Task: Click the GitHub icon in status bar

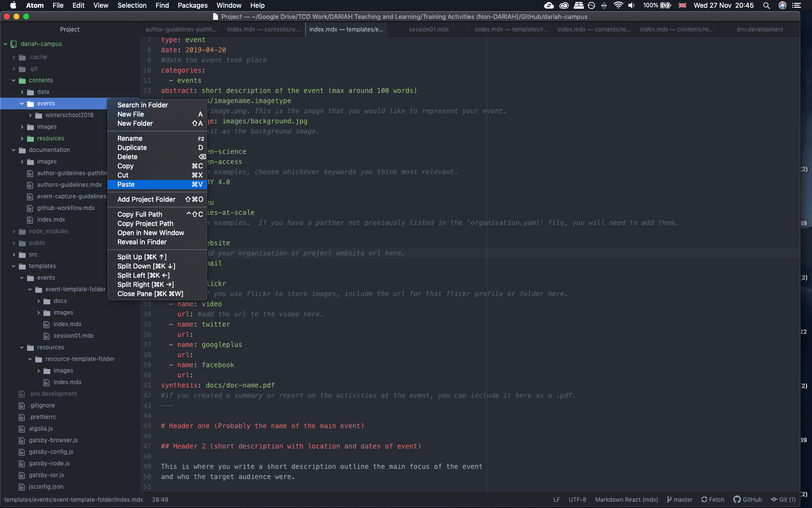Action: coord(737,500)
